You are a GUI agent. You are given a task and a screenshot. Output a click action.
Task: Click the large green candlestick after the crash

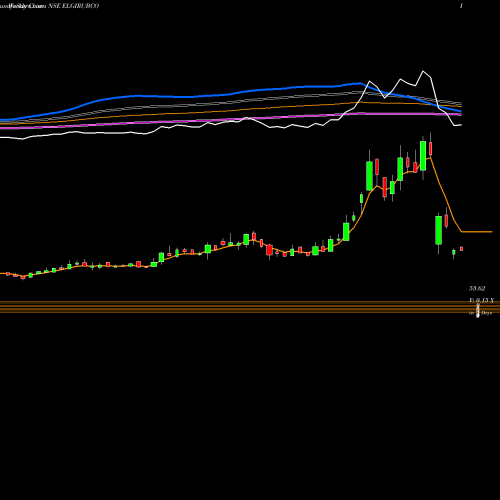click(439, 230)
